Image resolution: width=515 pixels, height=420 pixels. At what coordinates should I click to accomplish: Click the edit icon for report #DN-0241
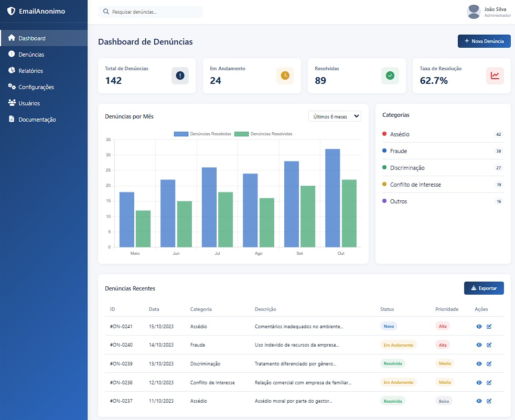point(489,326)
